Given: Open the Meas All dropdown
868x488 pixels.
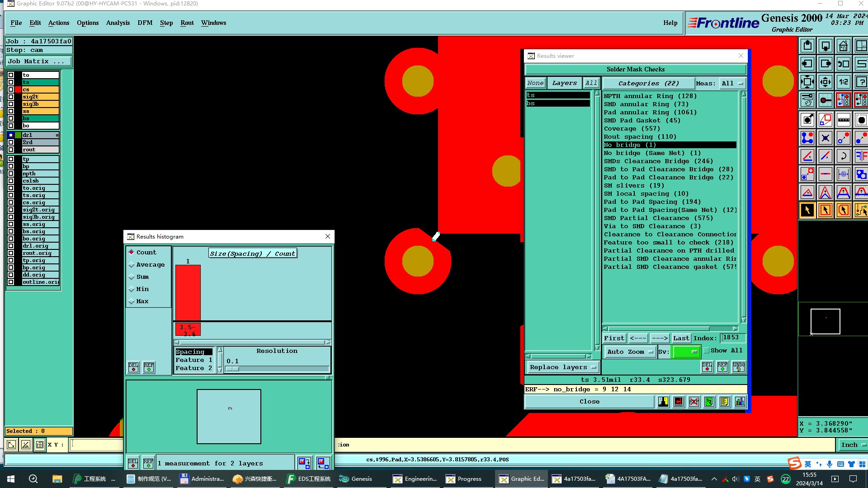Looking at the screenshot, I should click(x=732, y=84).
